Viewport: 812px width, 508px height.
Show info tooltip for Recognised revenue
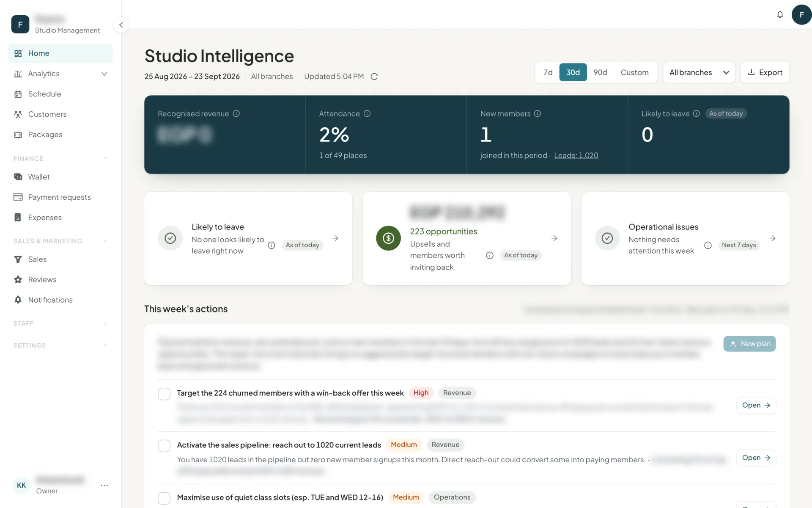236,113
